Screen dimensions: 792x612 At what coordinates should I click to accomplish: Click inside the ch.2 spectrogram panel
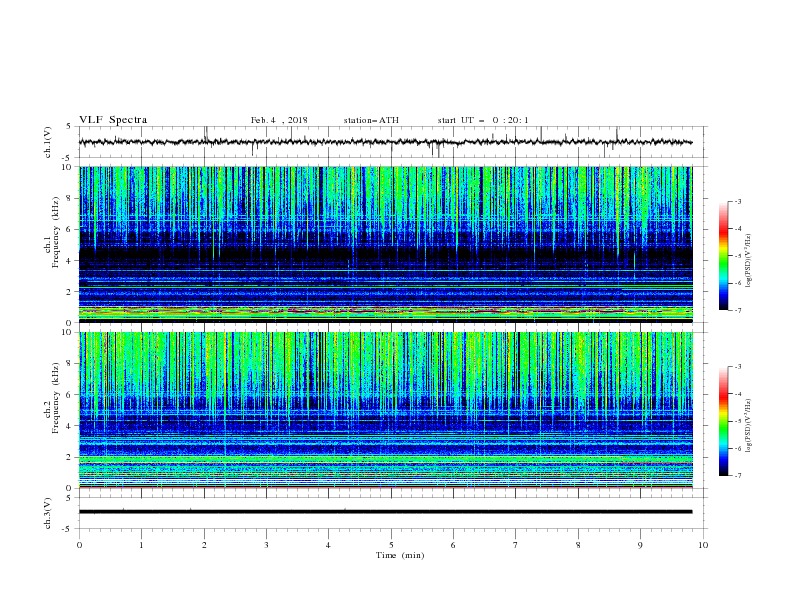click(x=385, y=410)
